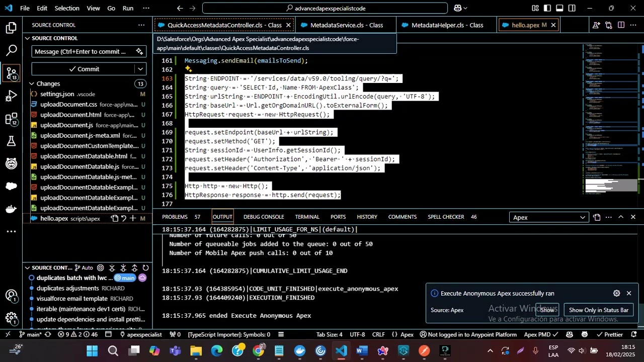Image resolution: width=644 pixels, height=362 pixels.
Task: Generate commit message with sparkle icon
Action: 139,51
